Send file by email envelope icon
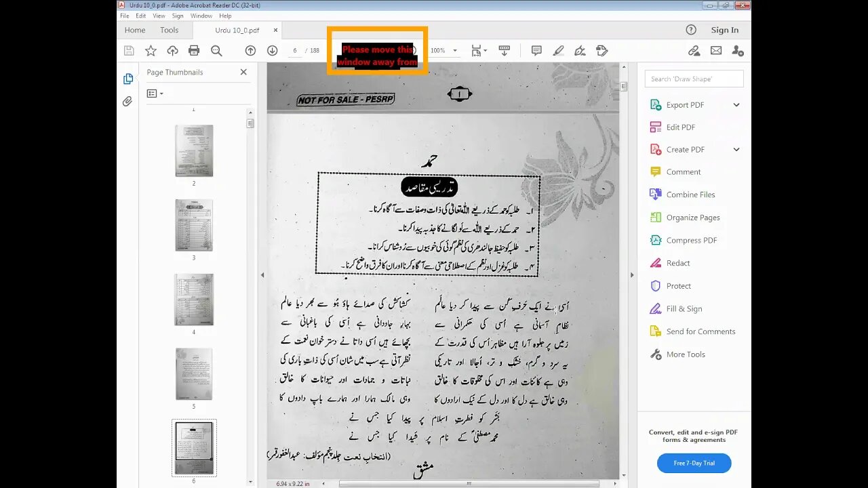The width and height of the screenshot is (868, 488). coord(716,51)
